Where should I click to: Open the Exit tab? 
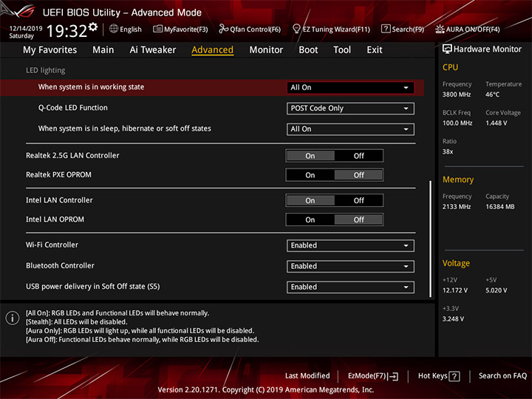pos(375,50)
